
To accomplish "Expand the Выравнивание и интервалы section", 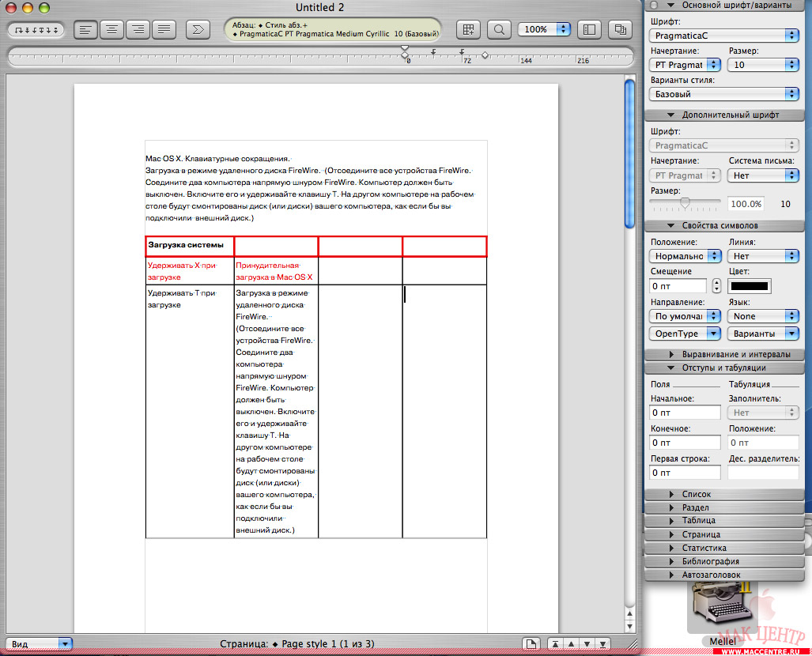I will click(672, 355).
